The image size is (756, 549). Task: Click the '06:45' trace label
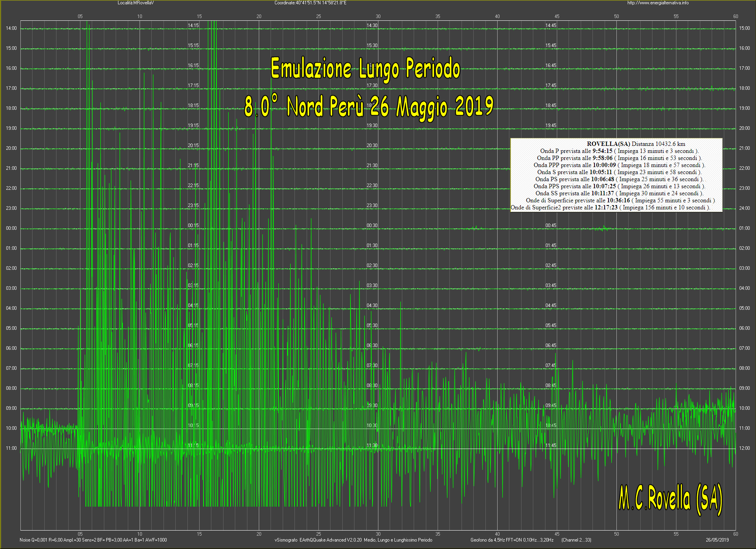pos(551,345)
